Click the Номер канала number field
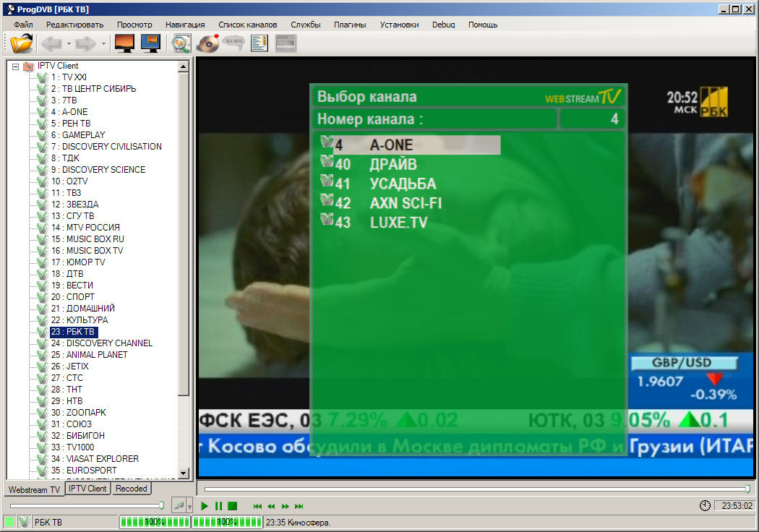 (x=593, y=119)
